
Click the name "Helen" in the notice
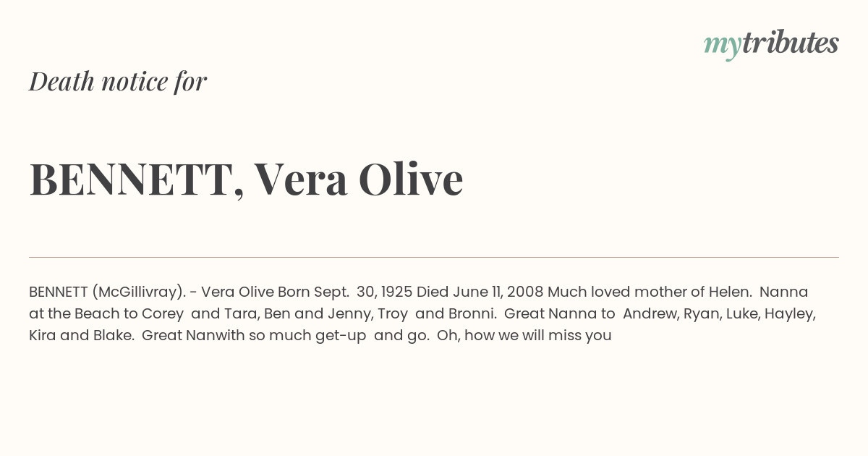[729, 292]
